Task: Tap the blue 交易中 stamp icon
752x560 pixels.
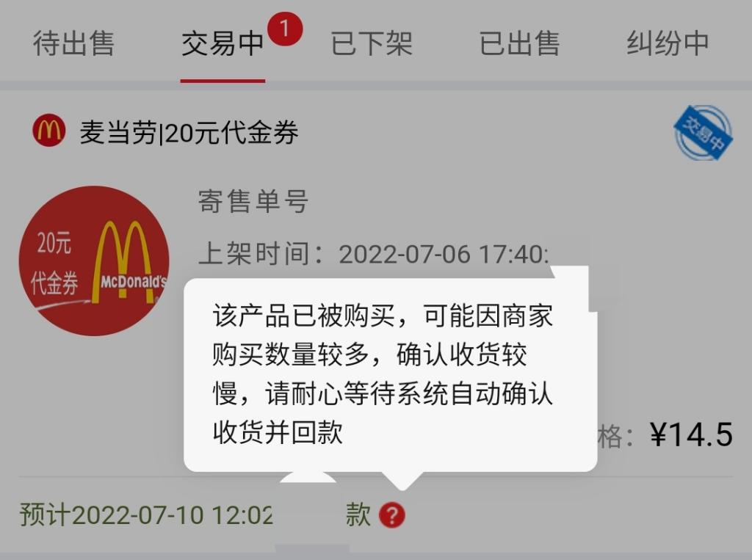Action: point(703,133)
